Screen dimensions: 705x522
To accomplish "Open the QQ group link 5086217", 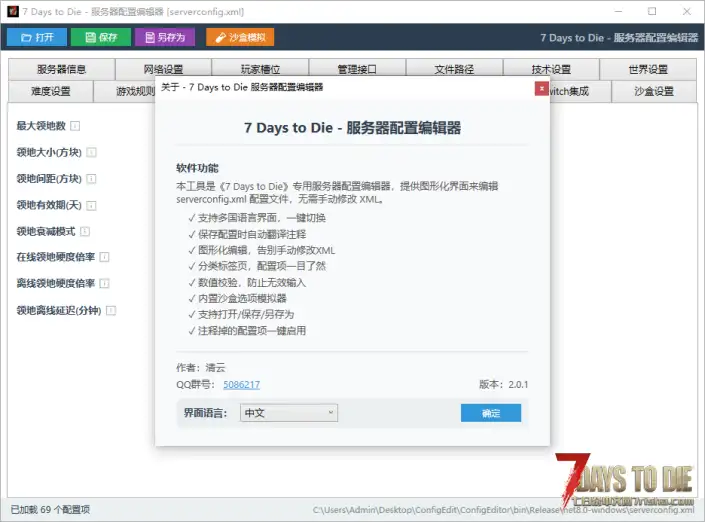I will point(241,384).
